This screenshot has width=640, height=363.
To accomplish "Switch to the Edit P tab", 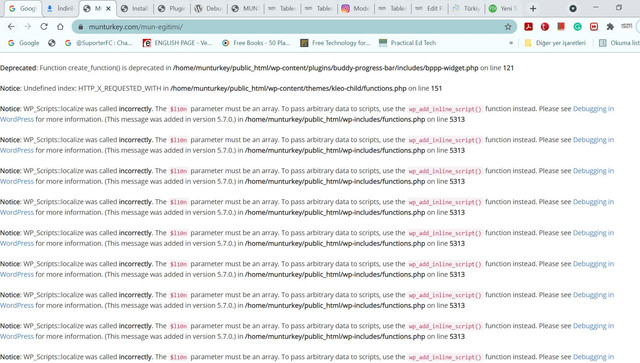I will coord(429,9).
